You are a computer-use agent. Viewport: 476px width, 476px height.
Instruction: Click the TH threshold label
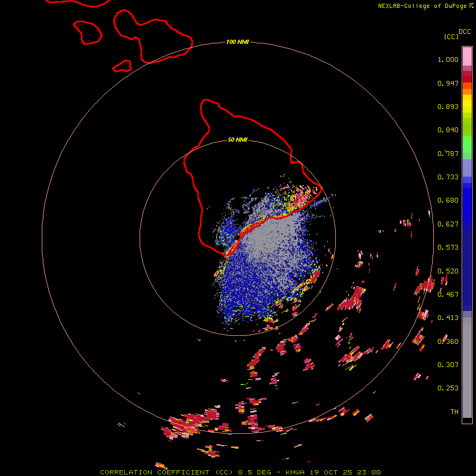tap(454, 412)
